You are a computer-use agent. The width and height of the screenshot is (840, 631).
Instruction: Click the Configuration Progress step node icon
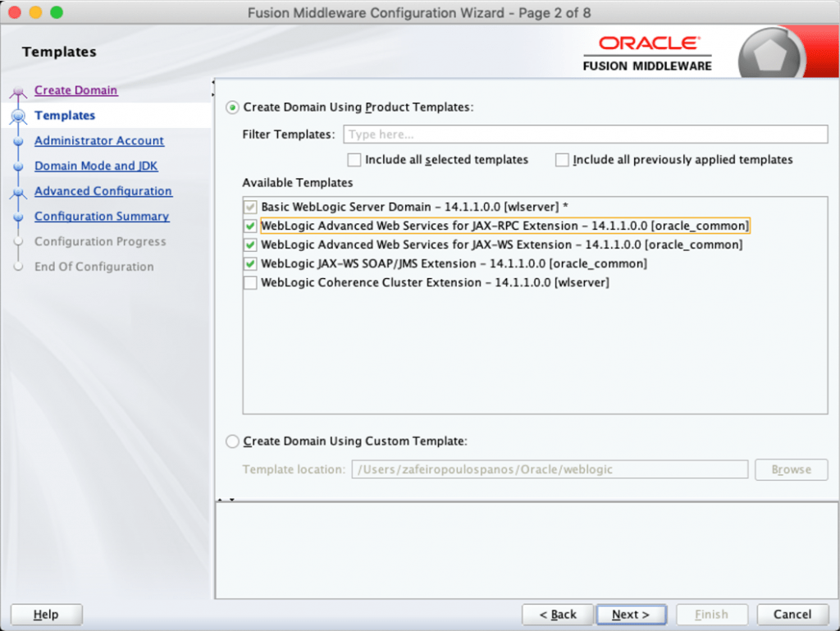(x=18, y=241)
